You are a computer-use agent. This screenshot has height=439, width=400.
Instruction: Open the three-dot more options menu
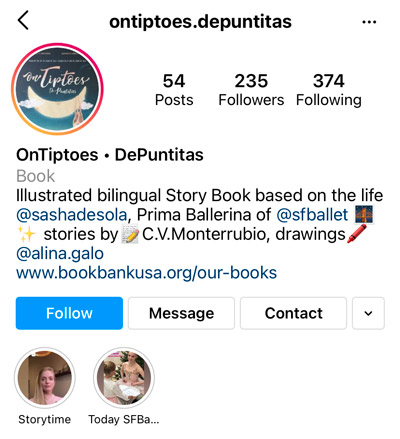click(369, 22)
